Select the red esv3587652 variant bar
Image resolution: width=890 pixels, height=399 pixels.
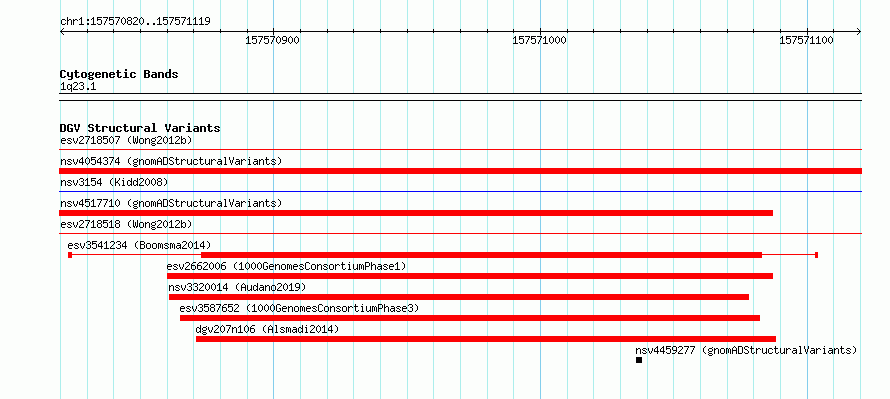470,318
